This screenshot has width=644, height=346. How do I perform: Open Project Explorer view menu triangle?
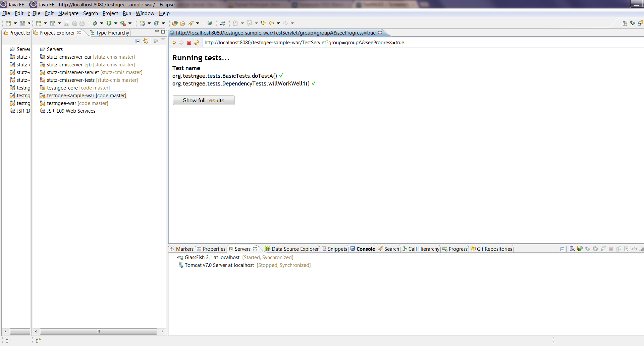pyautogui.click(x=163, y=39)
